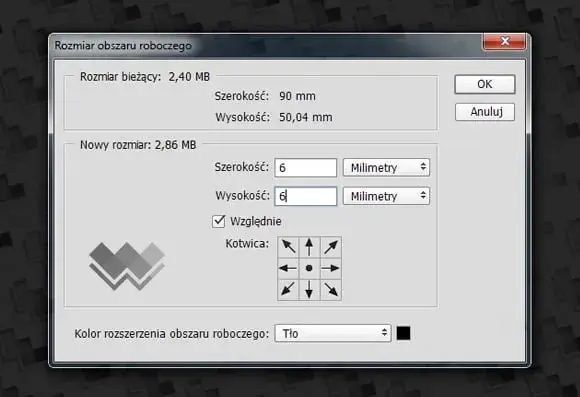Open the canvas extension color dropdown Tło

point(333,333)
